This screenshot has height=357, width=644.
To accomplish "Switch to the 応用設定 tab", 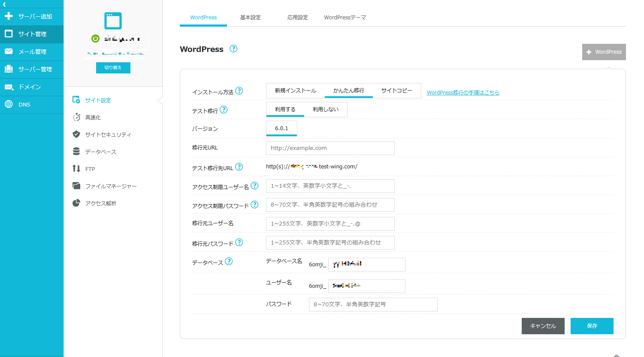I will (298, 18).
